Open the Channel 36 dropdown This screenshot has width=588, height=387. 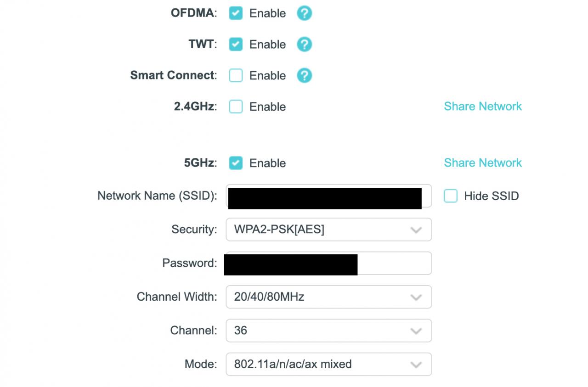coord(328,331)
